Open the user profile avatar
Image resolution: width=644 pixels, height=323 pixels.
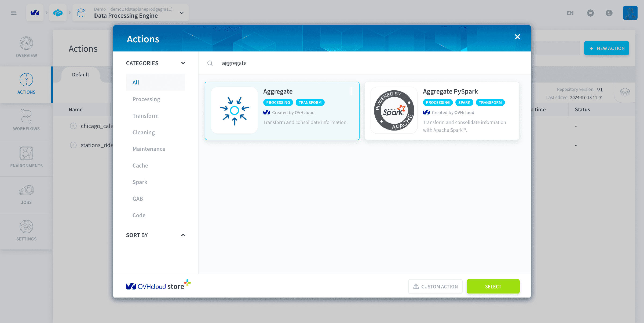pyautogui.click(x=630, y=13)
